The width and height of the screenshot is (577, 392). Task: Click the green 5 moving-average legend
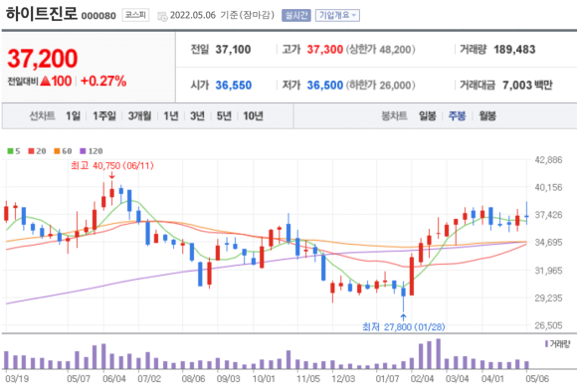14,151
